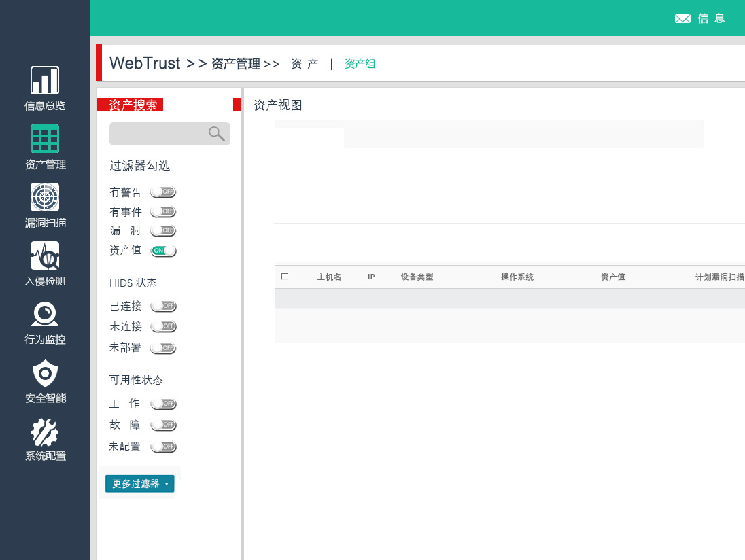This screenshot has height=560, width=745.
Task: Click the 信息 link in top bar
Action: point(710,18)
